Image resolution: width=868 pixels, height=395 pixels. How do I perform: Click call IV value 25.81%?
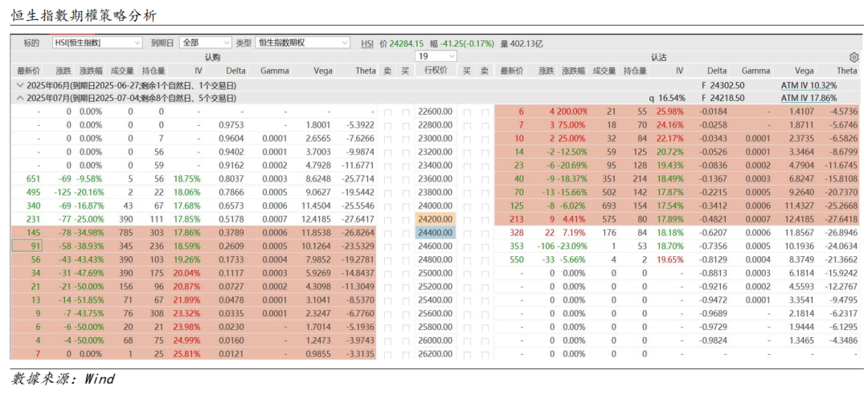point(187,353)
